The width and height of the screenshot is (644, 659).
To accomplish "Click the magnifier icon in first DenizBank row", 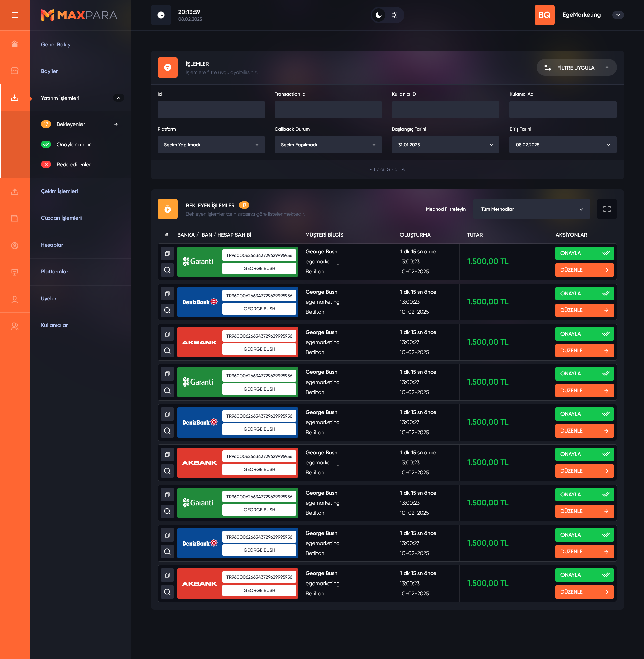I will pyautogui.click(x=167, y=310).
